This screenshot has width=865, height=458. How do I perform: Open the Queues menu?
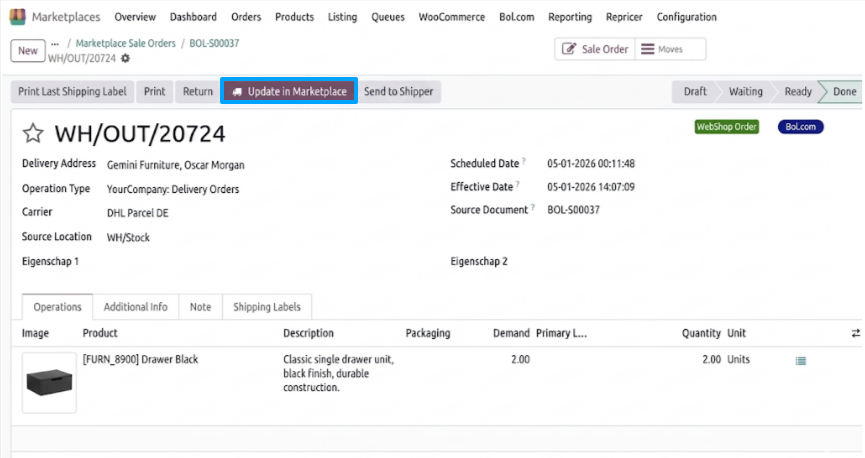[388, 17]
